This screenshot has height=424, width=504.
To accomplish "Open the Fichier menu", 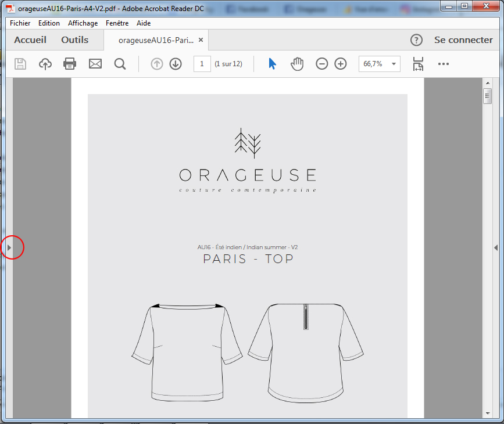I will click(20, 23).
